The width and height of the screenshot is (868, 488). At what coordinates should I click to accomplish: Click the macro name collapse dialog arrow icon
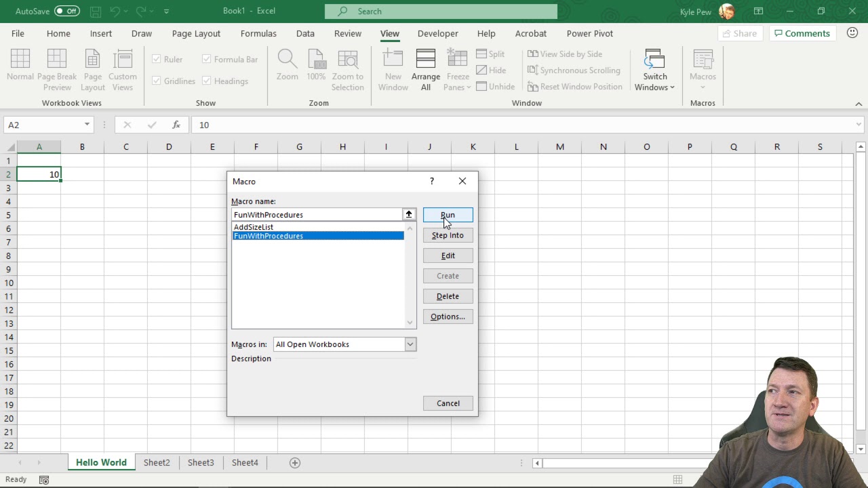pyautogui.click(x=409, y=214)
